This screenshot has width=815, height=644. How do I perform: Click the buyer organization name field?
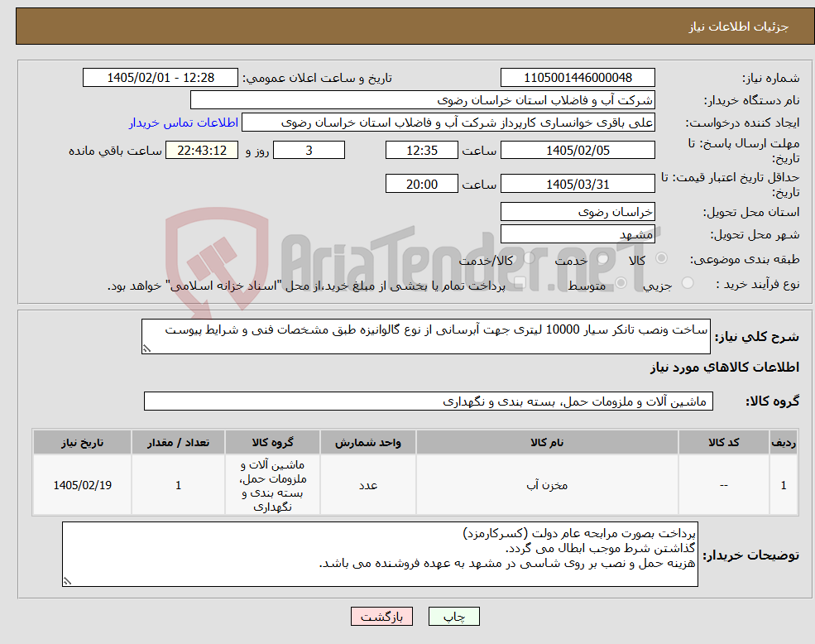(x=423, y=100)
